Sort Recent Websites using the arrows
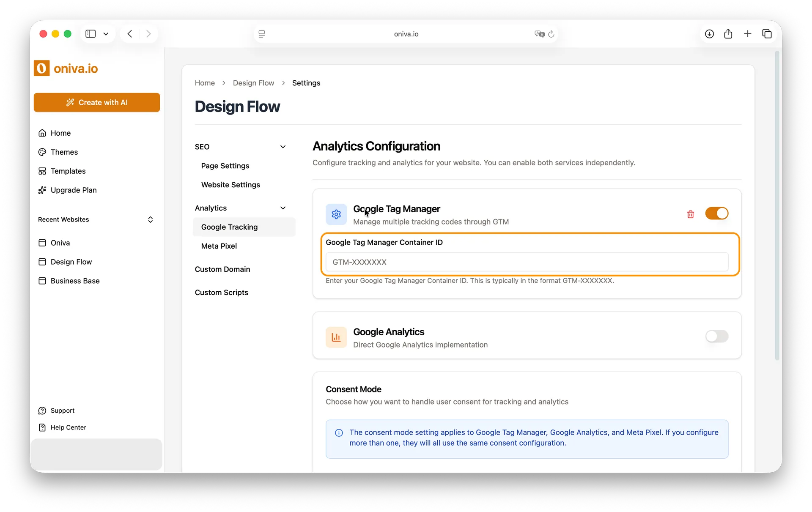The image size is (812, 512). 151,219
